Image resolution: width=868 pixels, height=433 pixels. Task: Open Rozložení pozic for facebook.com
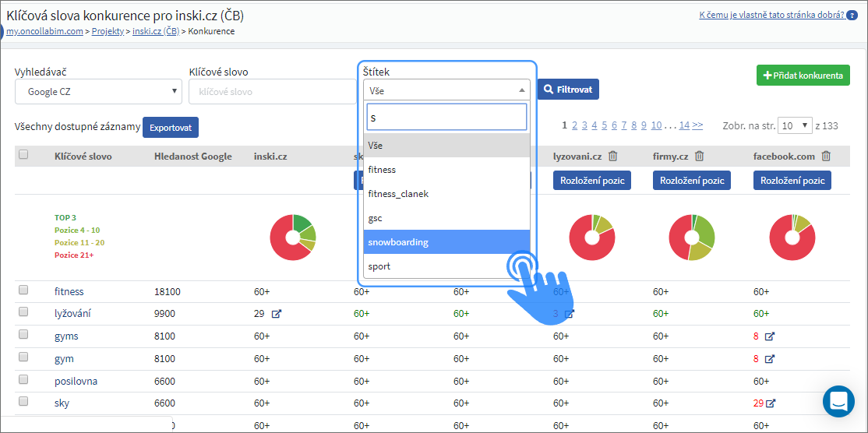tap(792, 180)
